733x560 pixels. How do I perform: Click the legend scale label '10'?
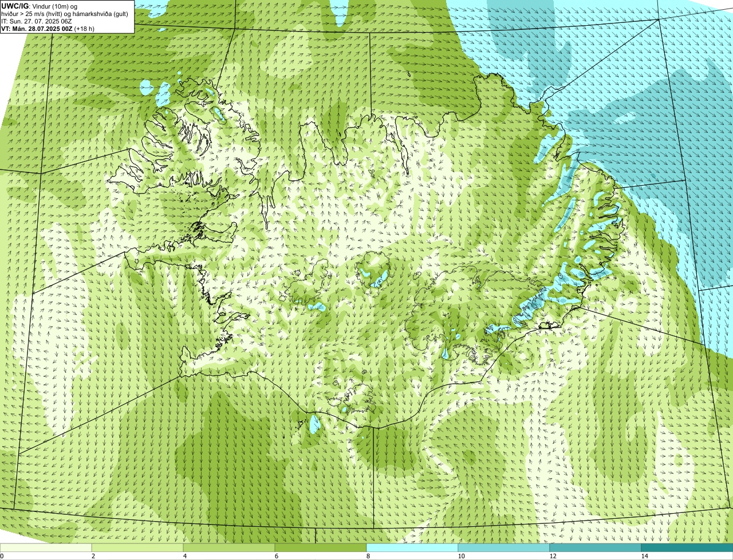[461, 556]
